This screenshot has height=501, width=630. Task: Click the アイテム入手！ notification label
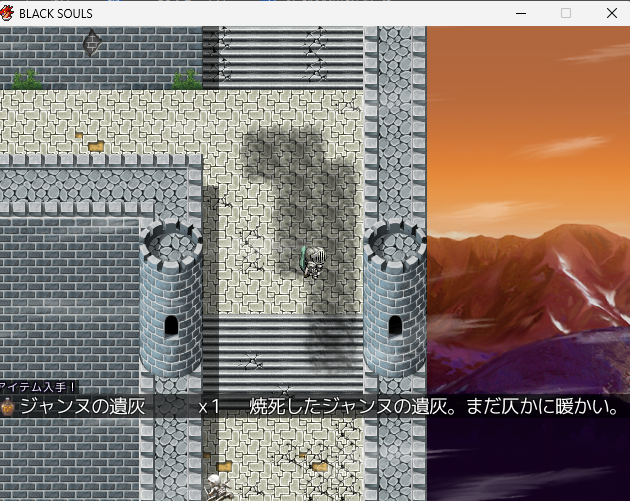tap(37, 387)
